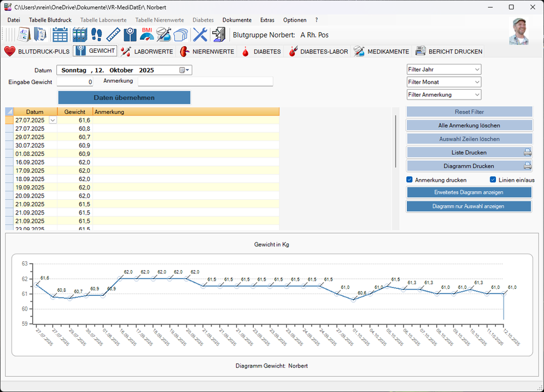Click the BMI gauge toolbar icon
Viewport: 544px width, 392px height.
click(147, 34)
